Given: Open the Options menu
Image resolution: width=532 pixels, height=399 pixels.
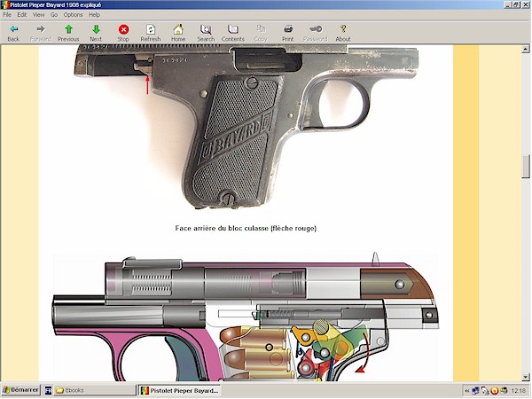Looking at the screenshot, I should 73,14.
